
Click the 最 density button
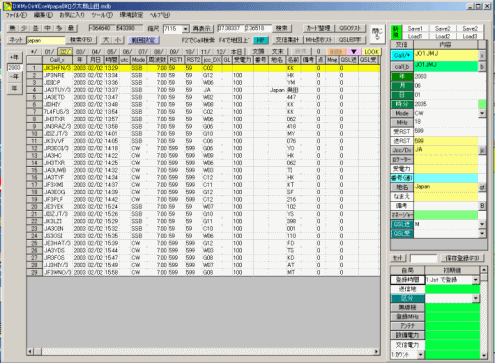(x=71, y=28)
